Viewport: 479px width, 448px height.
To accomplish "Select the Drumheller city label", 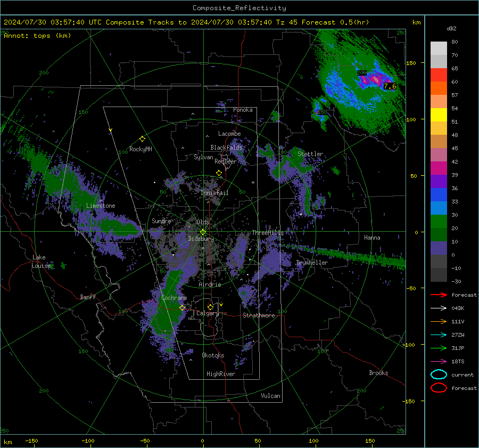I will 312,263.
